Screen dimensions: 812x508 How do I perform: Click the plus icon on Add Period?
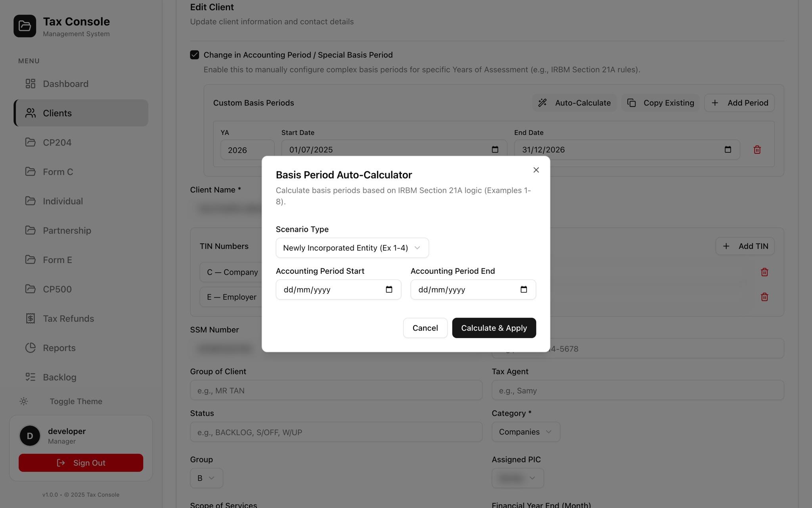coord(715,103)
